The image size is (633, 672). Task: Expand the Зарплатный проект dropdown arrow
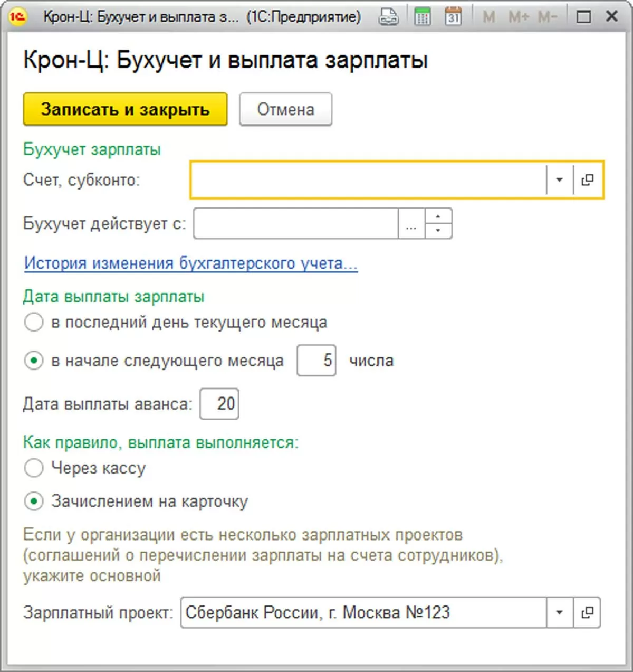[559, 612]
